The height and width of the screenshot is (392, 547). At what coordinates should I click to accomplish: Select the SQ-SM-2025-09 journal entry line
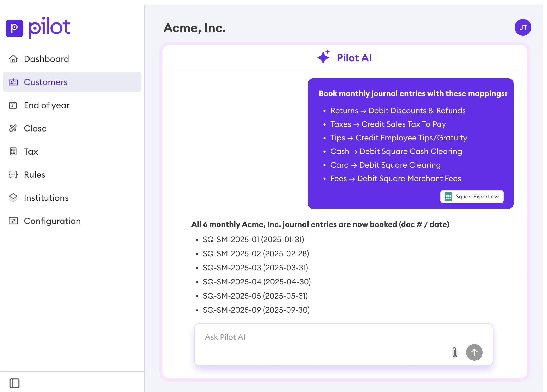tap(256, 310)
